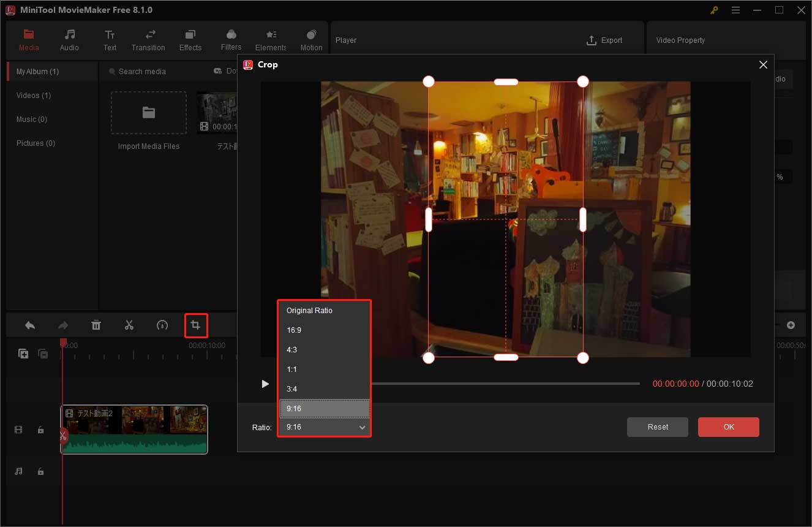The height and width of the screenshot is (527, 812).
Task: Open the Audio tab
Action: (x=69, y=40)
